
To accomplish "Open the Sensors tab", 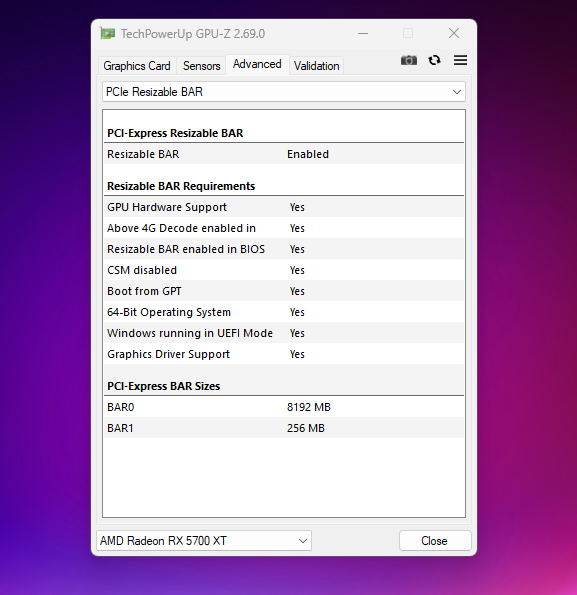I will (x=201, y=66).
